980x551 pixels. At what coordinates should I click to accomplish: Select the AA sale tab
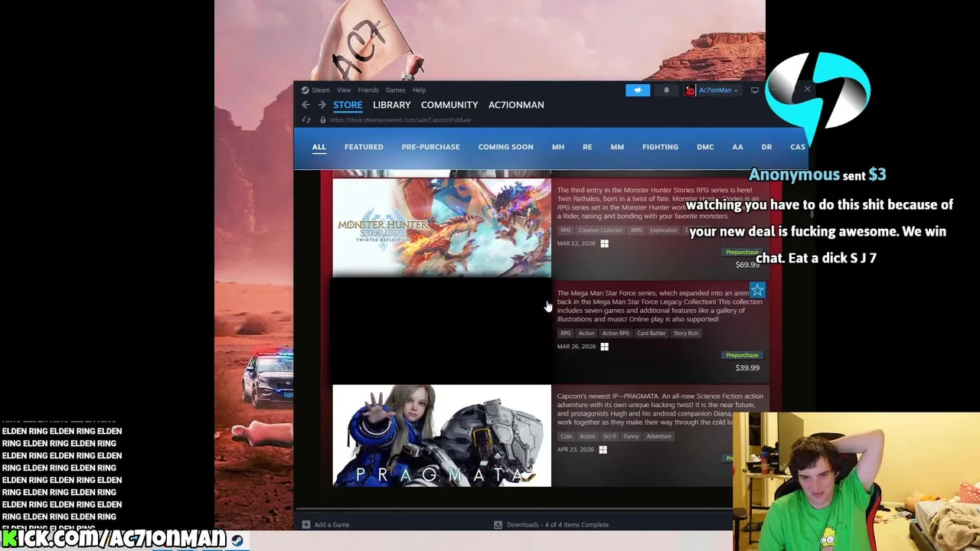click(737, 147)
